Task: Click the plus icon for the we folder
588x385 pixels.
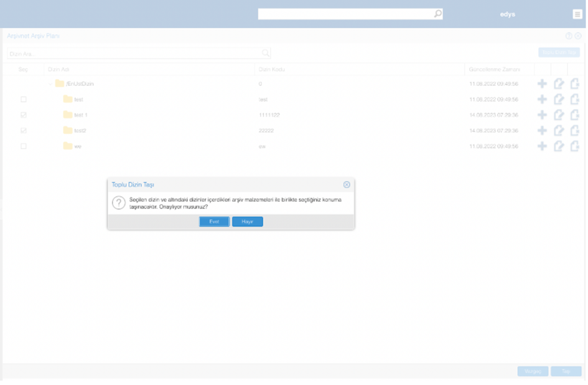Action: click(x=542, y=146)
